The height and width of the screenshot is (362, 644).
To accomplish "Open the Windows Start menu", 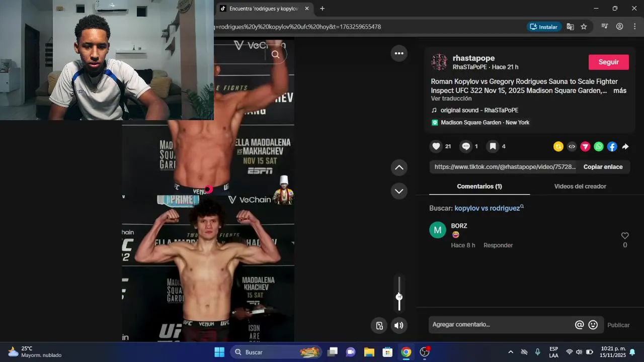I will point(219,352).
